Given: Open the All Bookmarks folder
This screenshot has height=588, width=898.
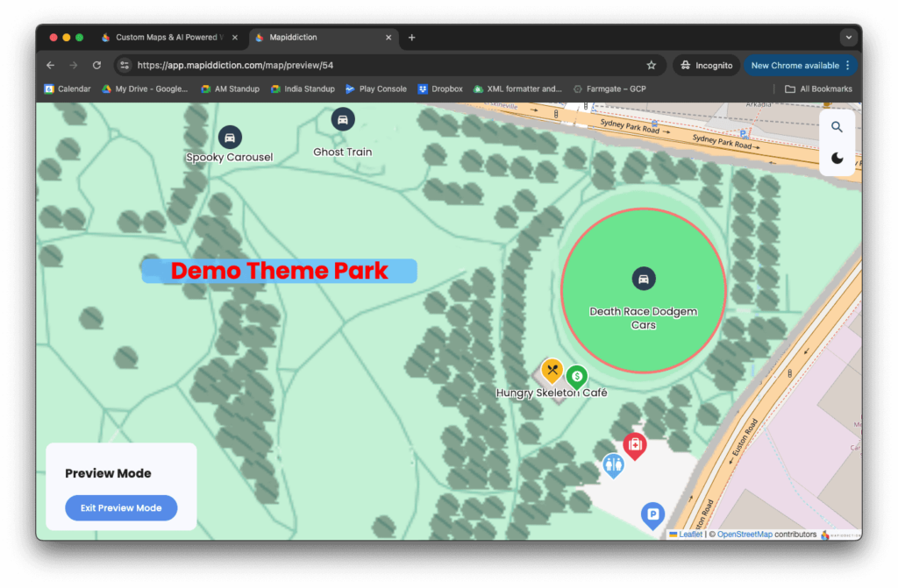Looking at the screenshot, I should click(818, 89).
